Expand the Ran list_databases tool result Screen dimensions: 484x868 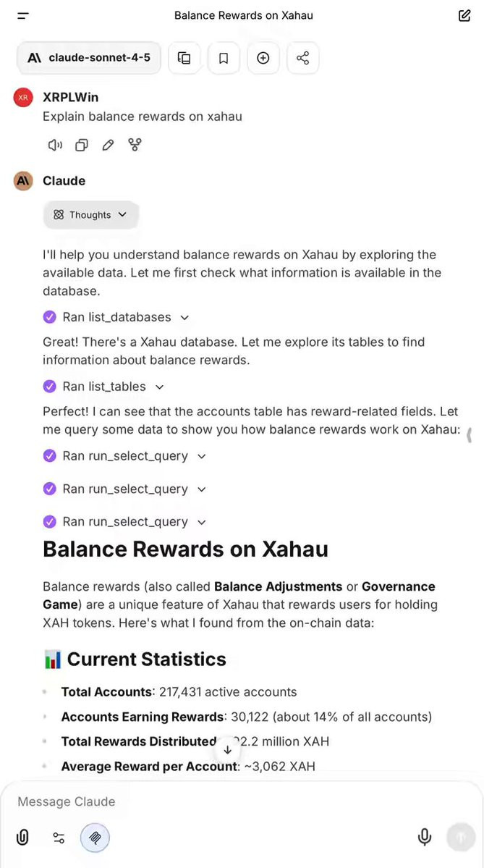click(x=116, y=317)
